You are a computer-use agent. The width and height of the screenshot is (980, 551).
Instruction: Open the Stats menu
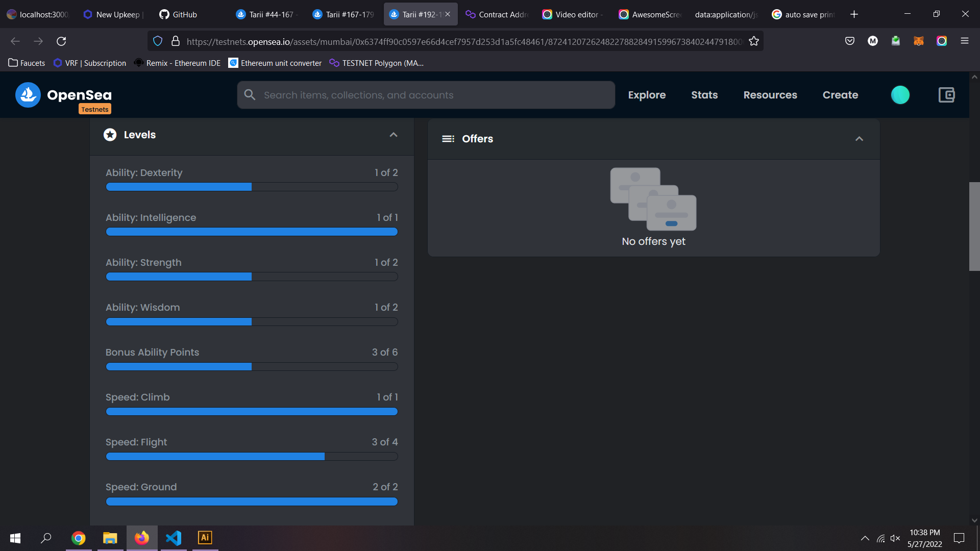(704, 95)
